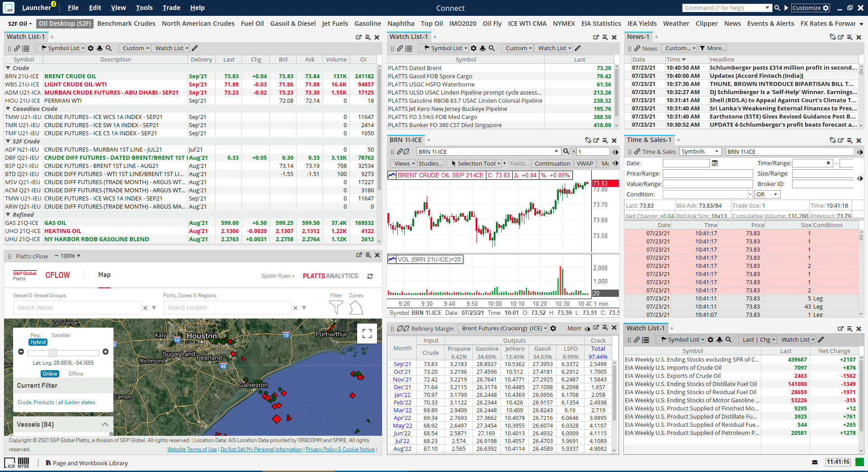Open the Tools menu

[144, 8]
